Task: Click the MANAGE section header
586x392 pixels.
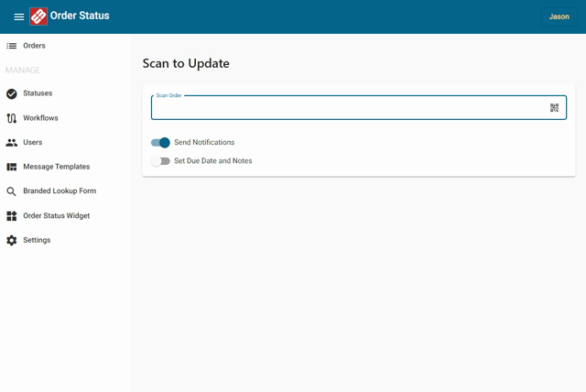Action: (x=22, y=71)
